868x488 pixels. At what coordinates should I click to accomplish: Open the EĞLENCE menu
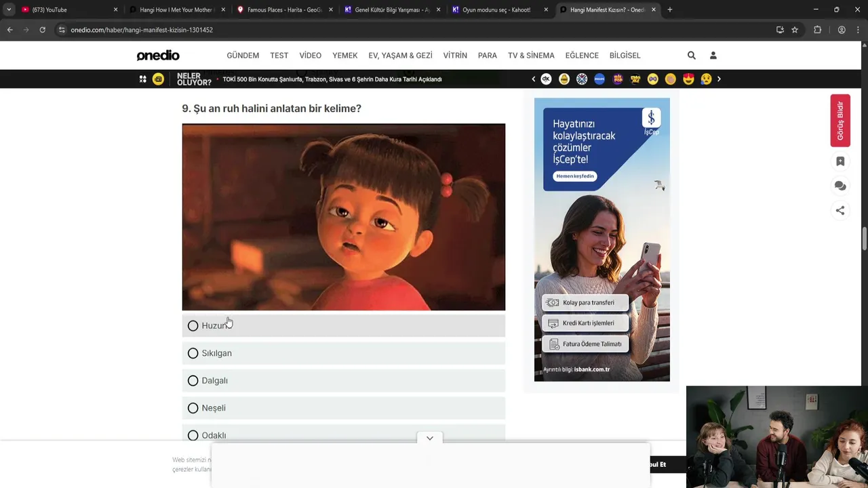tap(582, 56)
